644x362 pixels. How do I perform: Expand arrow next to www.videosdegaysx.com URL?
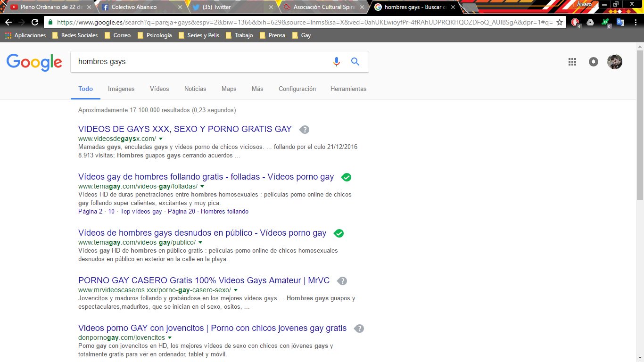click(x=161, y=139)
